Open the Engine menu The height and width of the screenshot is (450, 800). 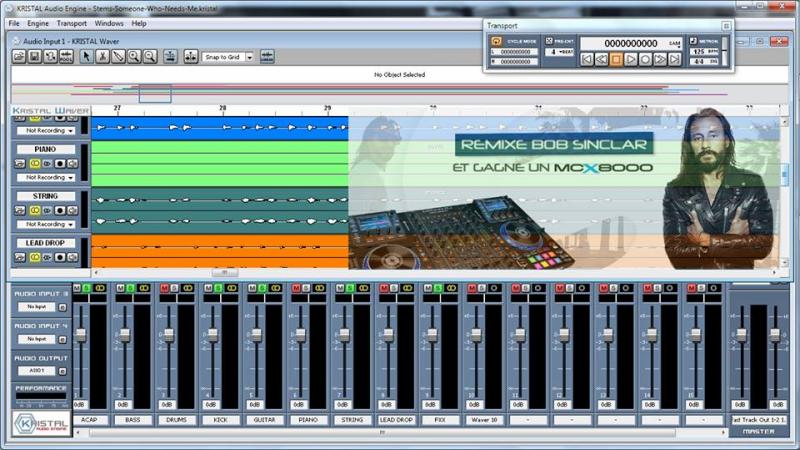pyautogui.click(x=38, y=23)
